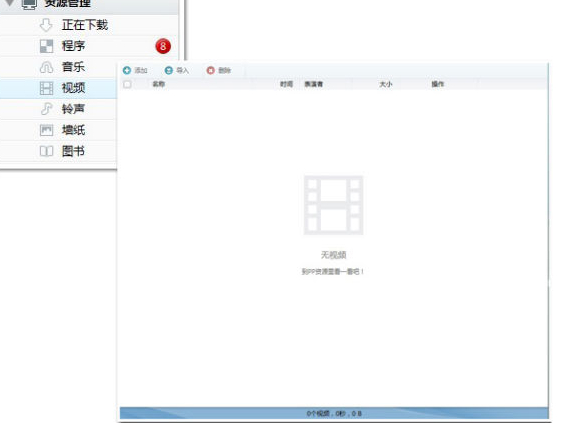Screen dimensions: 565x423
Task: Click the 操作 column header
Action: click(x=438, y=84)
